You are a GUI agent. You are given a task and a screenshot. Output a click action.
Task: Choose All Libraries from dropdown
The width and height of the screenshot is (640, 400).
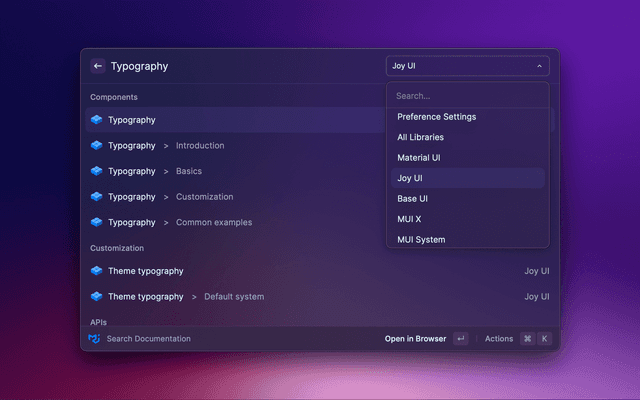pos(420,137)
